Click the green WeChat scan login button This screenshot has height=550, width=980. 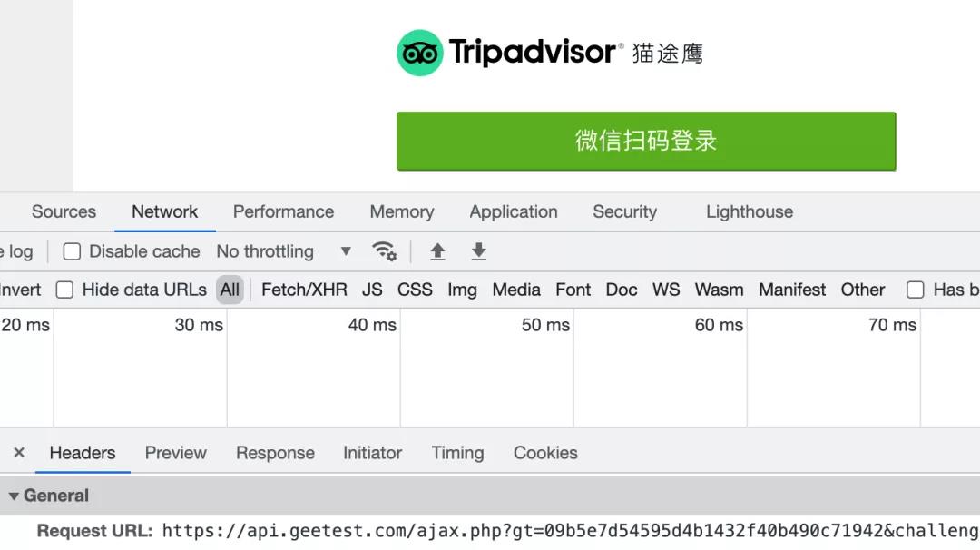pos(645,141)
